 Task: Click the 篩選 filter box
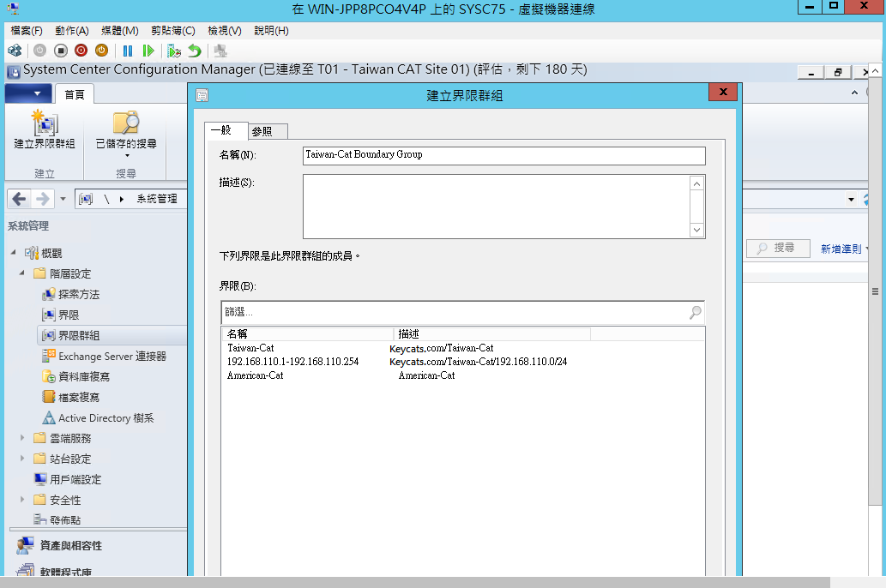[455, 312]
